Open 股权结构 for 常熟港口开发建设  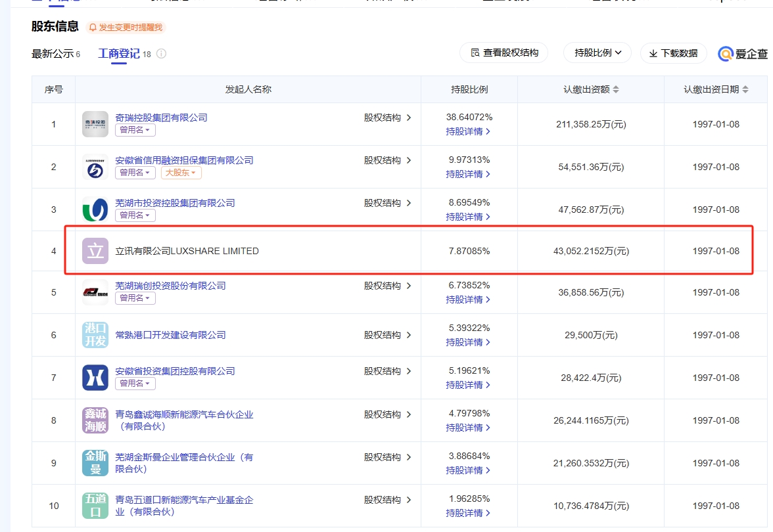(x=388, y=335)
